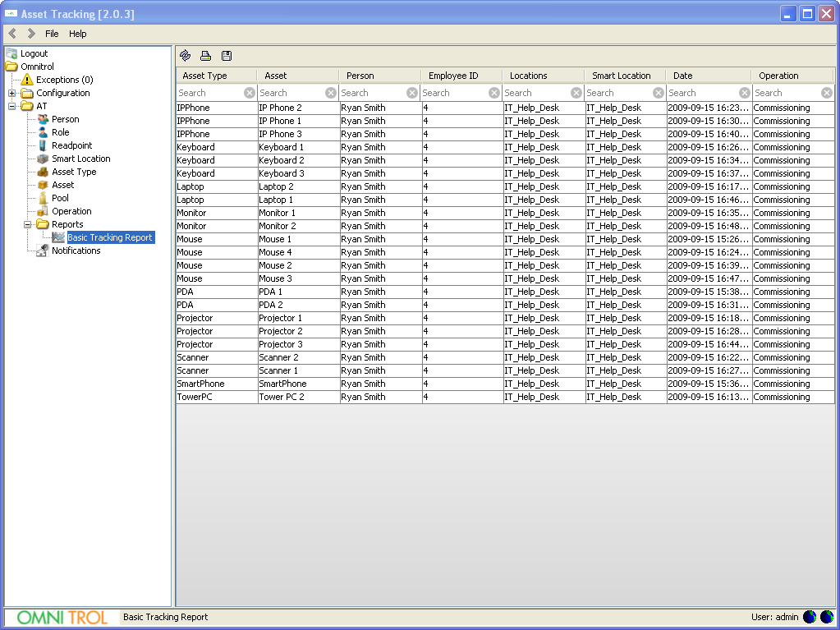Open the Person node in tree
Image resolution: width=840 pixels, height=630 pixels.
pyautogui.click(x=65, y=119)
